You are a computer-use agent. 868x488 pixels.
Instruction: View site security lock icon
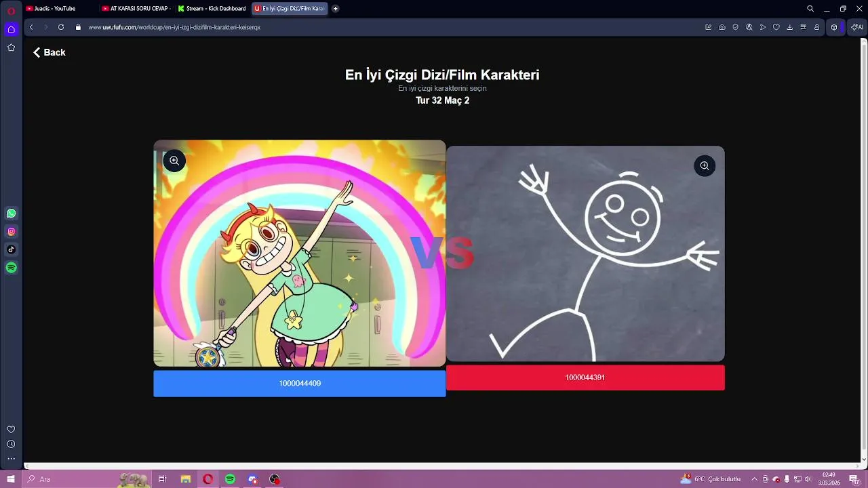[78, 27]
